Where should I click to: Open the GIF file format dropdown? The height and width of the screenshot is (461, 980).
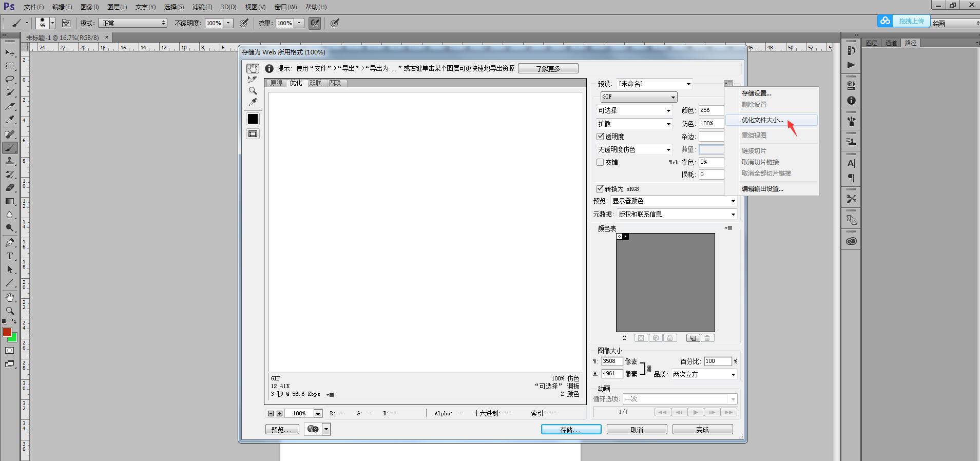(639, 97)
